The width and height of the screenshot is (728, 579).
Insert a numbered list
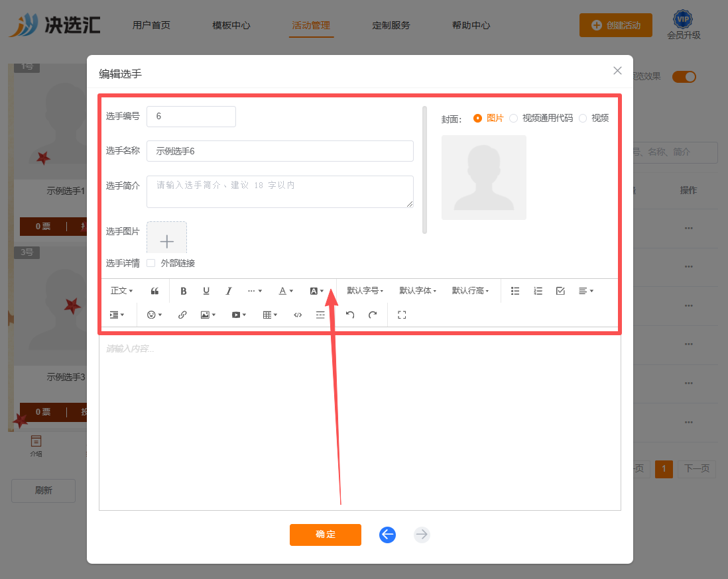pyautogui.click(x=538, y=291)
